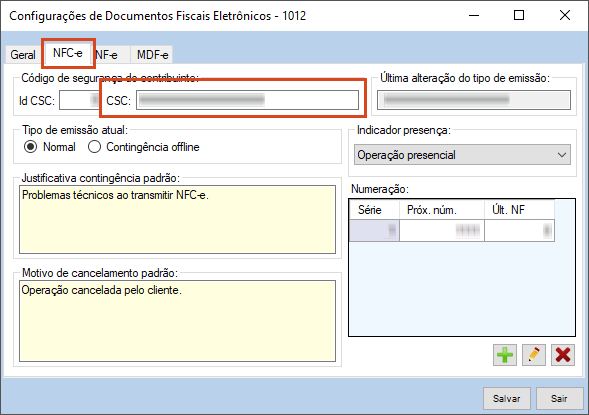Edit the Justificativa contingência padrão text

click(177, 219)
